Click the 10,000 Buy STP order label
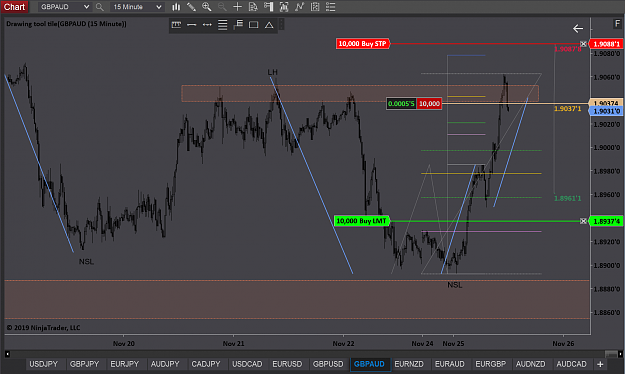625x374 pixels. (x=363, y=44)
